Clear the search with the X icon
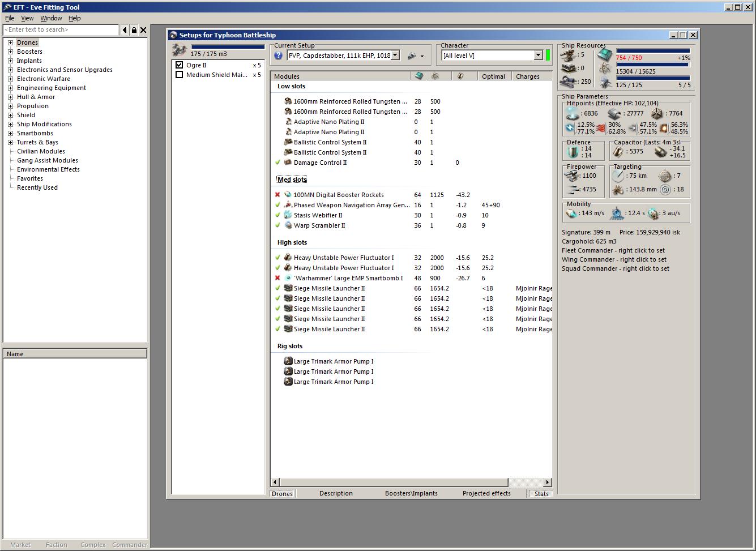 [x=143, y=30]
